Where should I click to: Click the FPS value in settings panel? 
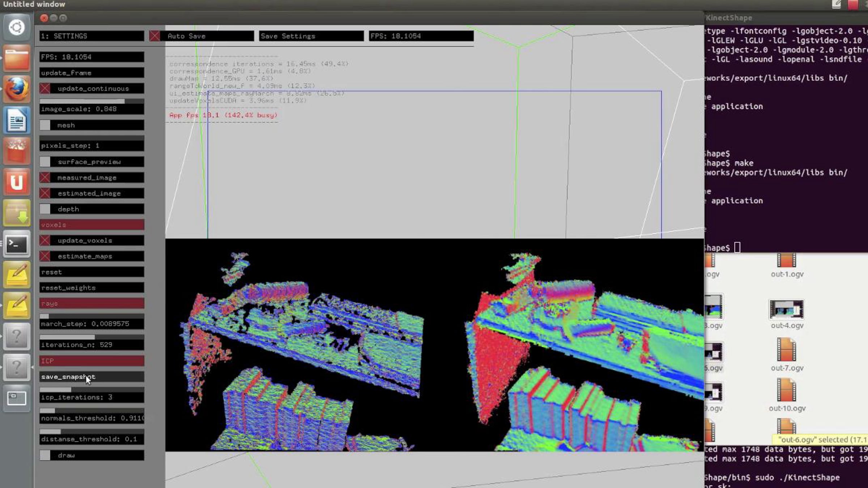tap(92, 57)
